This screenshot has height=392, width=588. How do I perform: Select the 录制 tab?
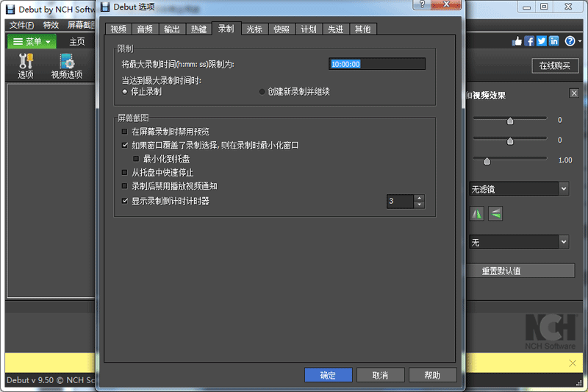click(226, 29)
